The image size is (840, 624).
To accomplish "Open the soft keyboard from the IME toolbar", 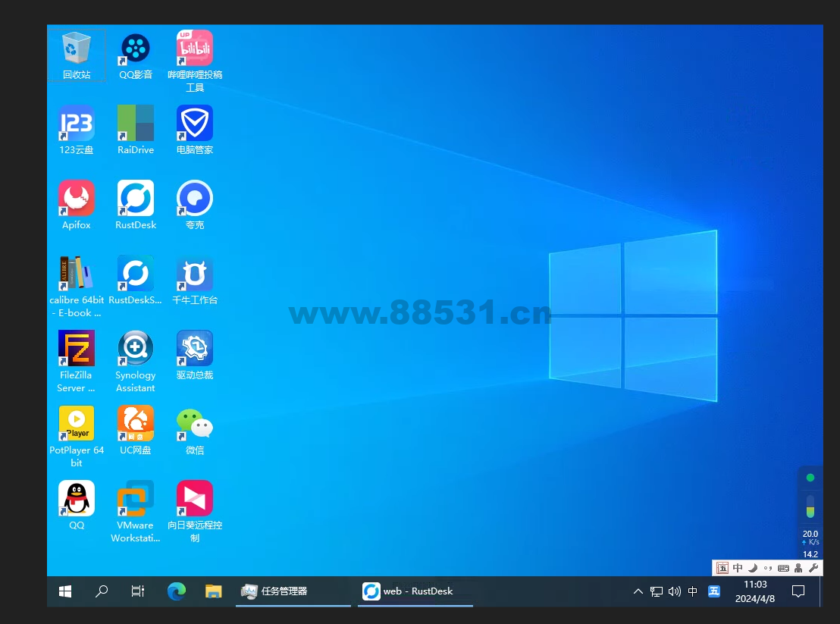I will (783, 569).
